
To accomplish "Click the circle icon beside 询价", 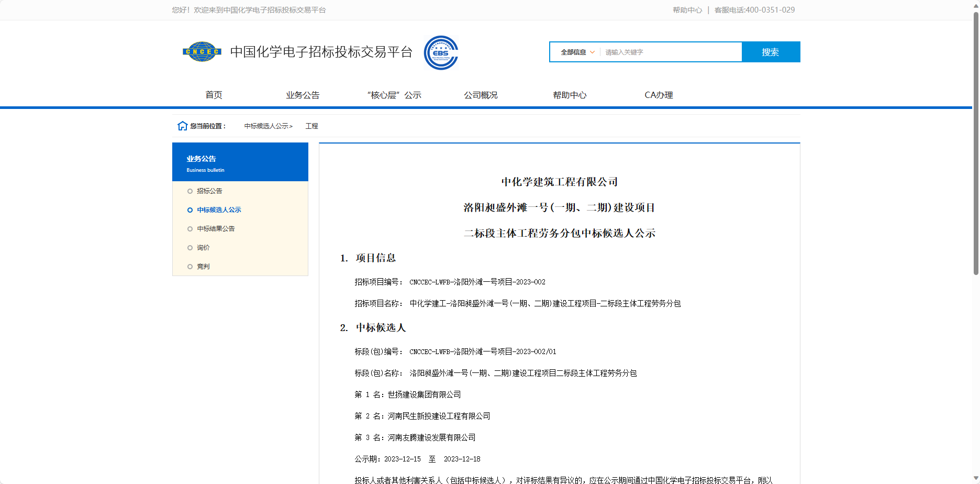I will 190,247.
